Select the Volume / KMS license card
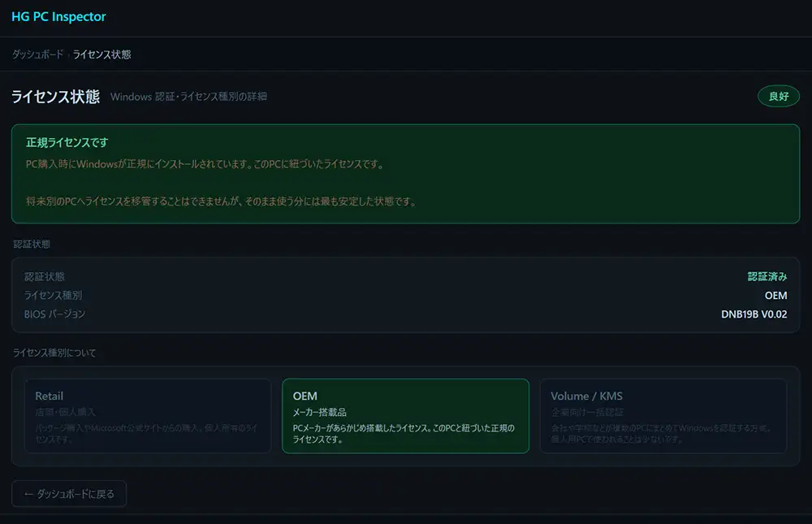The height and width of the screenshot is (524, 812). coord(663,416)
